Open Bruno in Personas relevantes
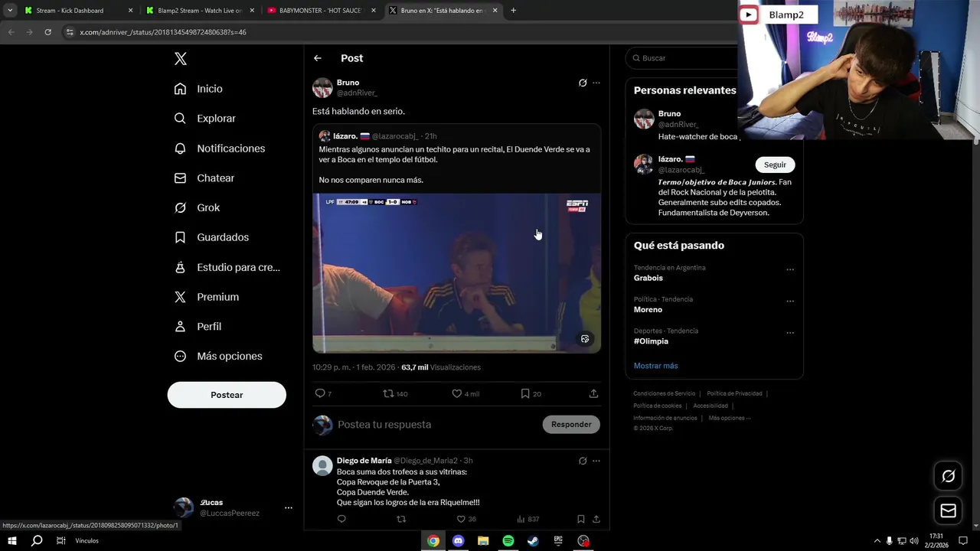This screenshot has width=980, height=551. (x=669, y=114)
